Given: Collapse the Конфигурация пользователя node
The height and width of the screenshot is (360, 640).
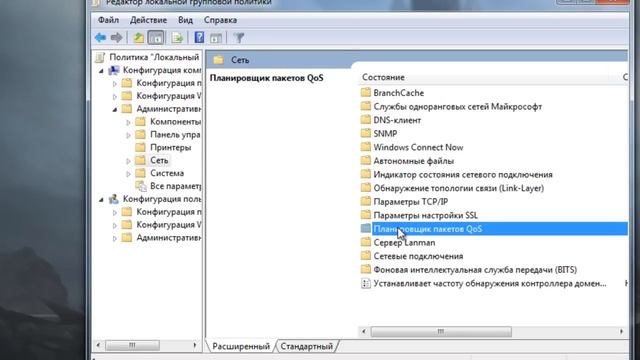Looking at the screenshot, I should 101,200.
